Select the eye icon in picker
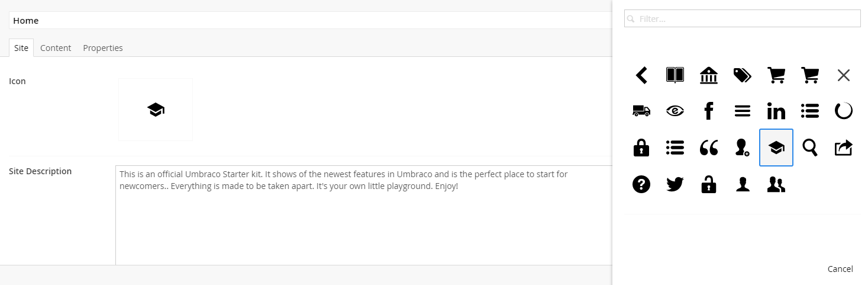Image resolution: width=868 pixels, height=285 pixels. pos(675,110)
